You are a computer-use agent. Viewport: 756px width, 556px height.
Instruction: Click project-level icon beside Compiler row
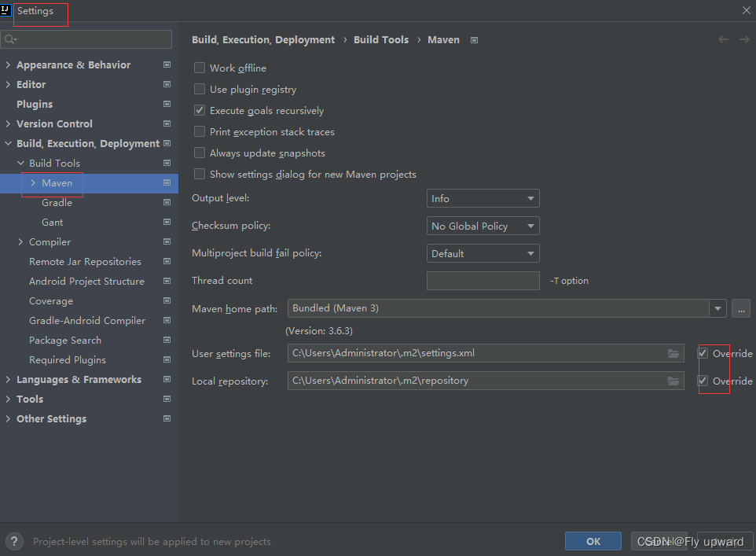(x=167, y=241)
